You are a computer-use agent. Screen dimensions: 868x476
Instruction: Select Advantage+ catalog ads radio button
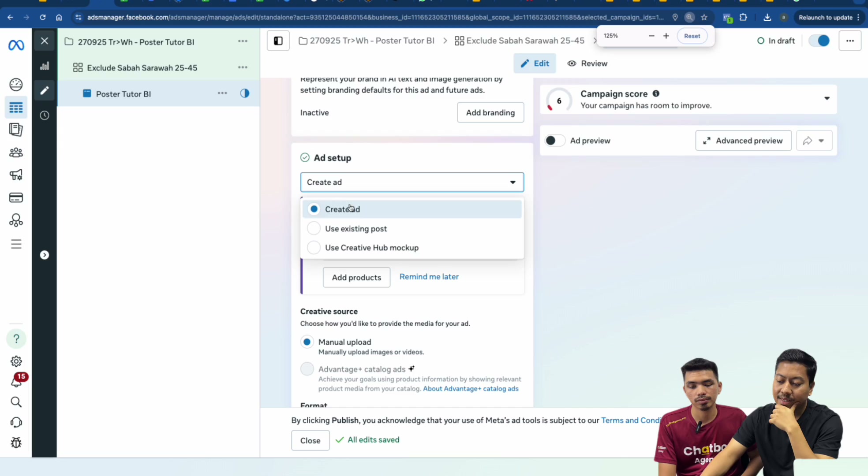(307, 369)
